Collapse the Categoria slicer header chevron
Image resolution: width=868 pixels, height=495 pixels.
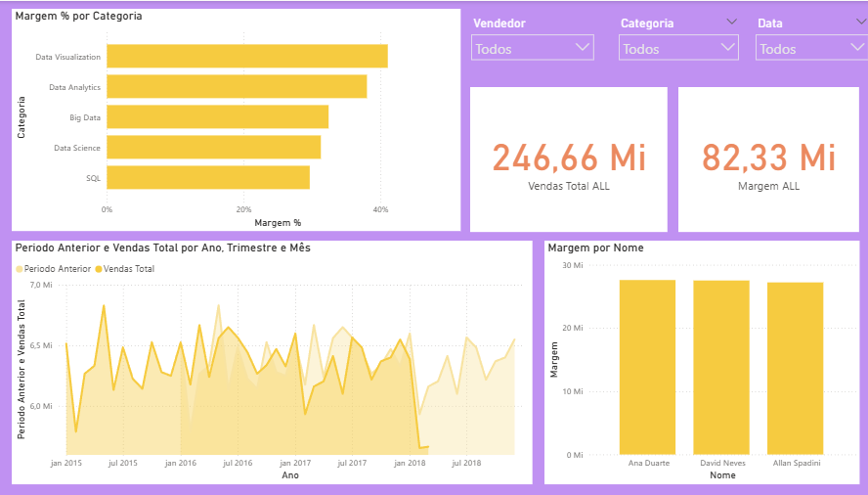[732, 22]
